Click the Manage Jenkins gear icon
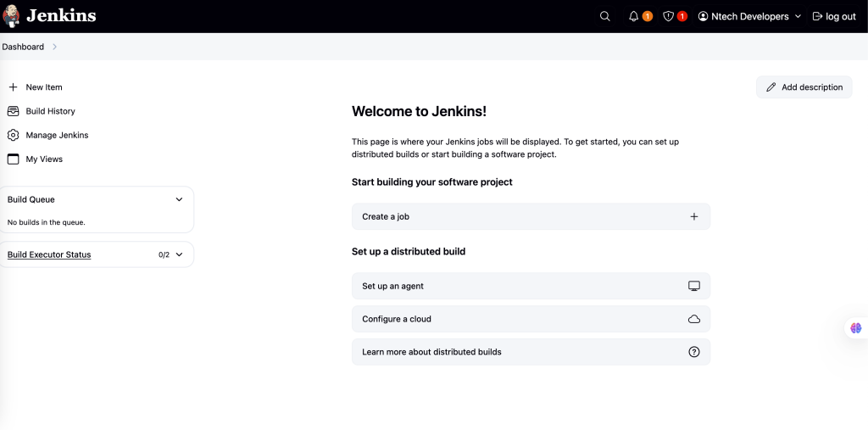868x430 pixels. (14, 135)
